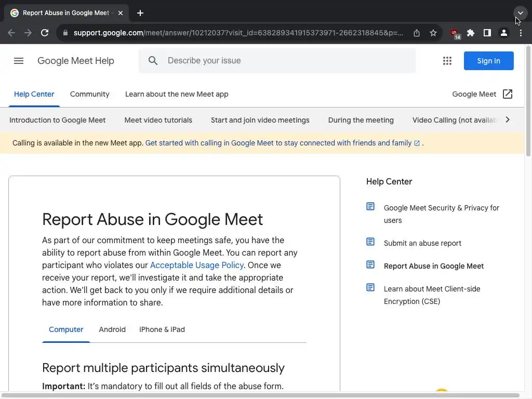The image size is (532, 399).
Task: Select the Help Center tab
Action: pos(34,95)
